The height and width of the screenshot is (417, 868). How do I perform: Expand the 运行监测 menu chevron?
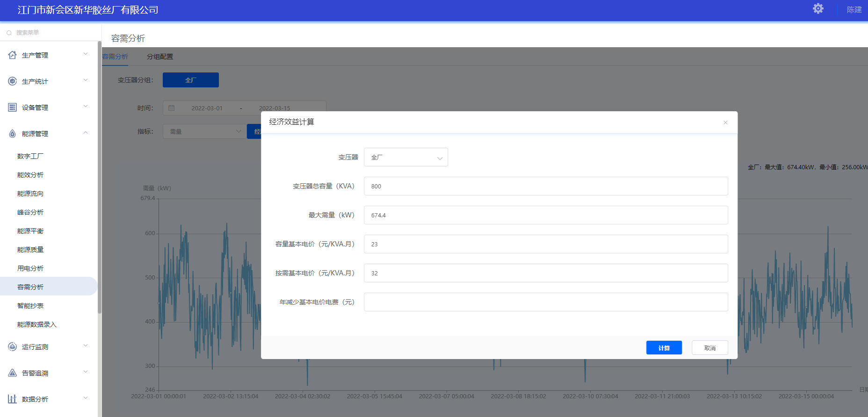click(86, 346)
